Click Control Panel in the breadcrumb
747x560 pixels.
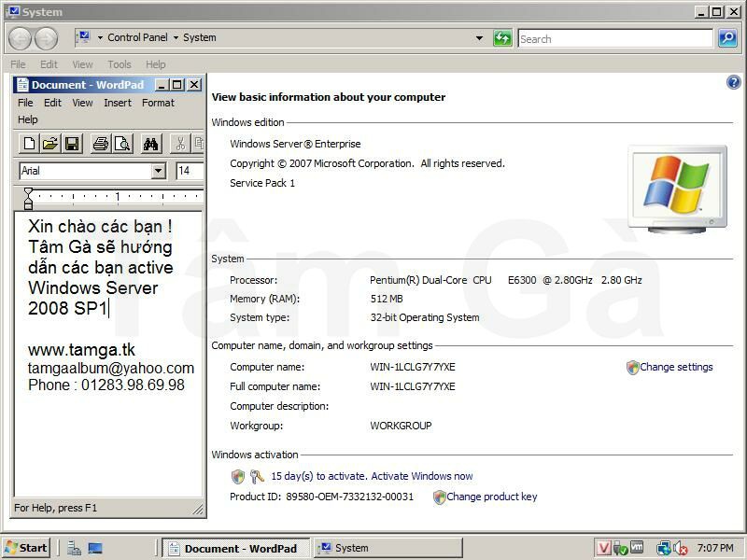[137, 37]
